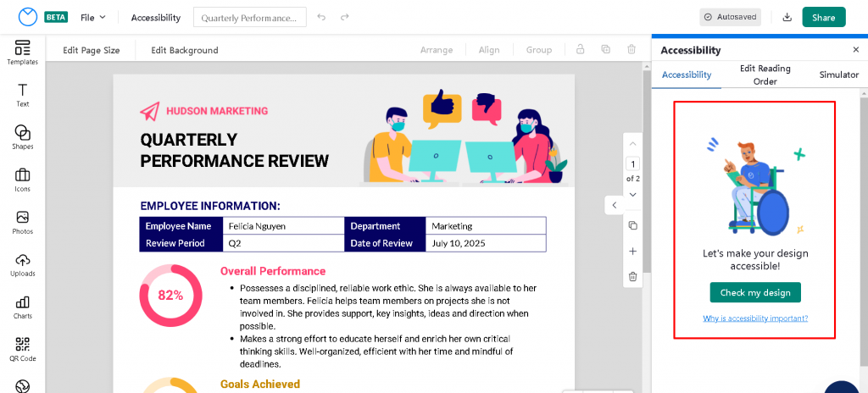The width and height of the screenshot is (868, 393).
Task: Open Why is accessibility important link
Action: click(x=755, y=318)
